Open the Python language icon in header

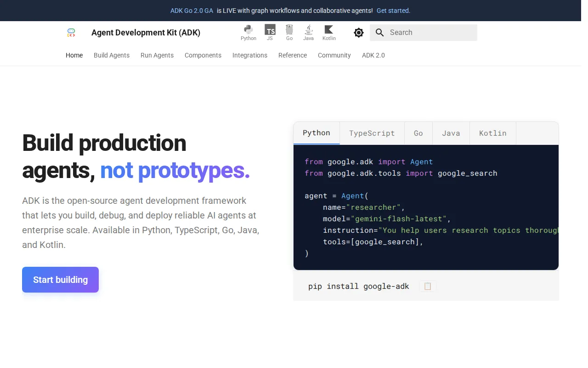point(249,33)
